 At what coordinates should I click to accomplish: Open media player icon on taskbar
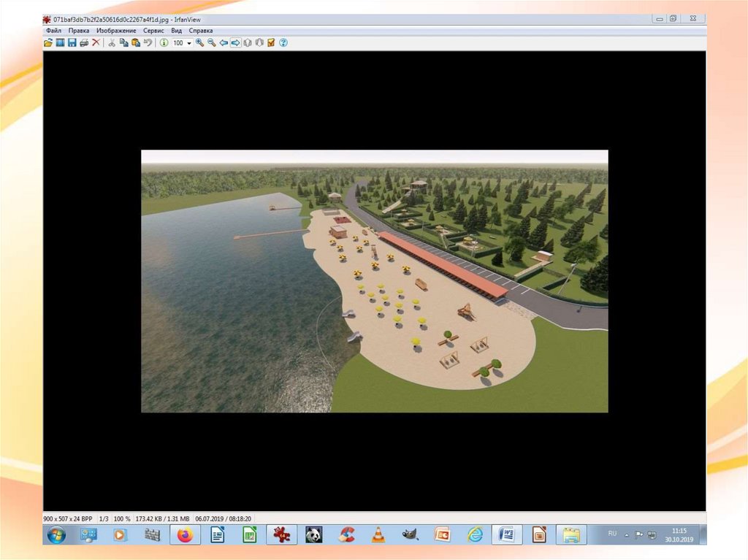click(121, 535)
